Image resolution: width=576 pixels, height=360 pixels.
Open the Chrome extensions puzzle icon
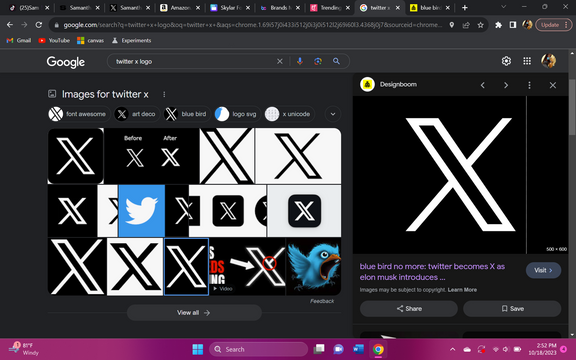tap(498, 25)
